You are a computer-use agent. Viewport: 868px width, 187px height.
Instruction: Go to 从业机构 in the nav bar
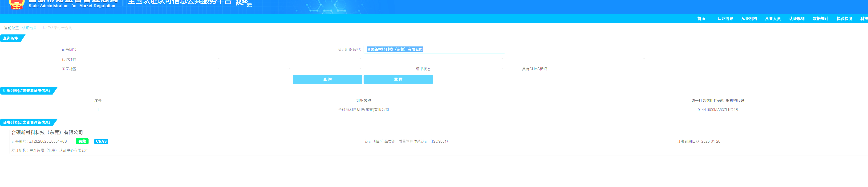click(749, 19)
